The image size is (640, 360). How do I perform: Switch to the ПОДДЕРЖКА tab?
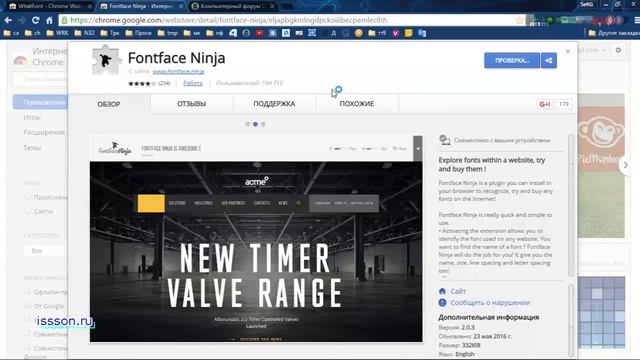click(274, 104)
